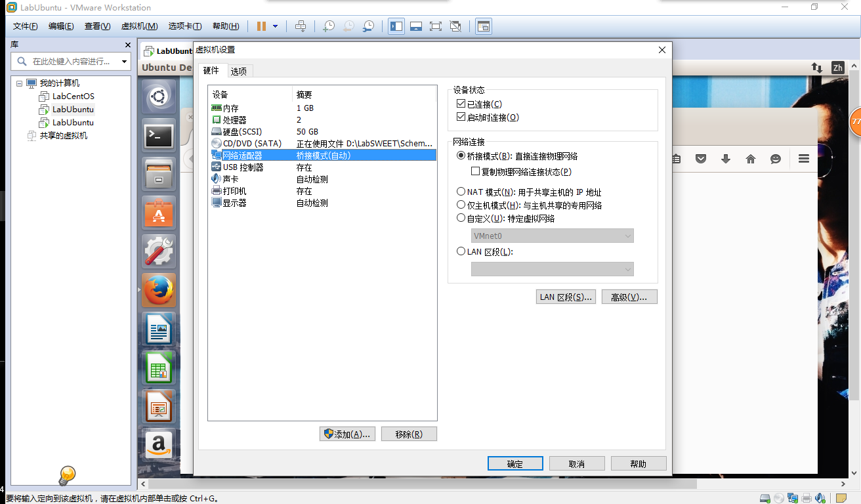Click the message log note icon
The height and width of the screenshot is (504, 861).
coord(841,498)
